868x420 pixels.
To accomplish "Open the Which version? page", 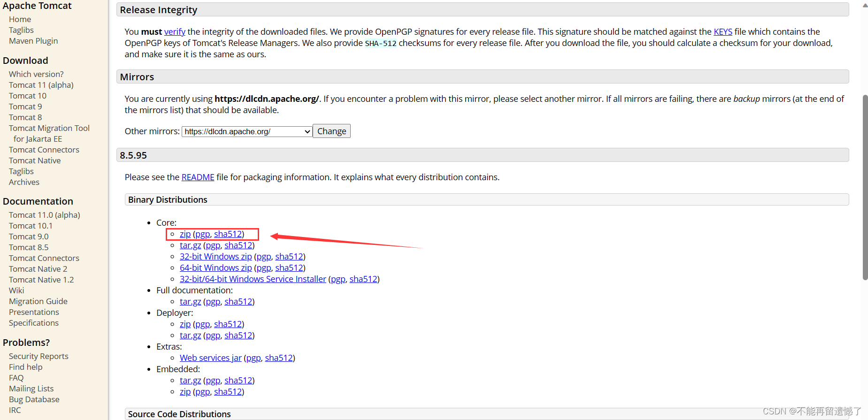I will click(x=36, y=74).
